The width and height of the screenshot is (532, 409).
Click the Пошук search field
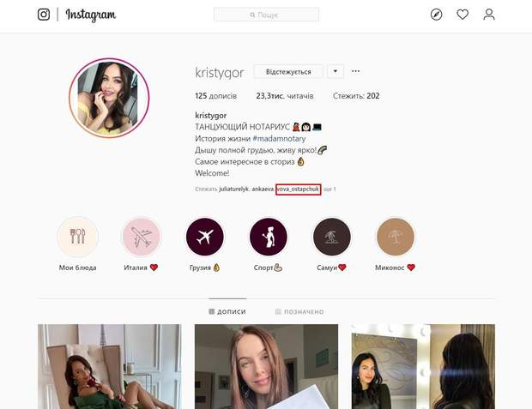pos(266,15)
